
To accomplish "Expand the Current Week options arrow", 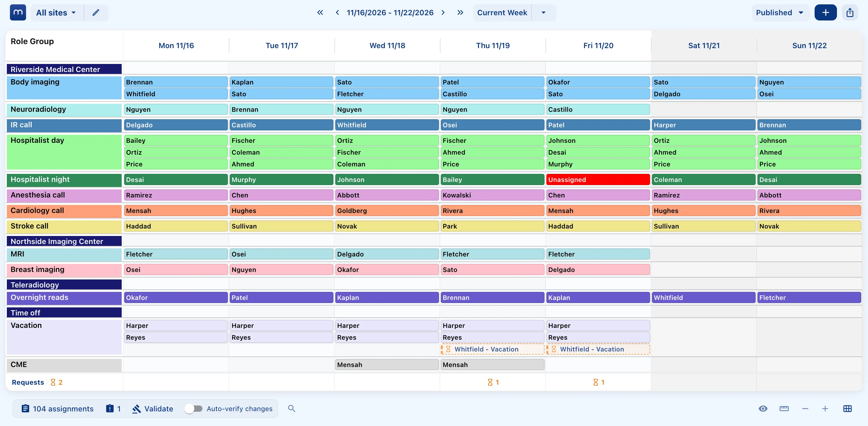I will click(x=544, y=12).
